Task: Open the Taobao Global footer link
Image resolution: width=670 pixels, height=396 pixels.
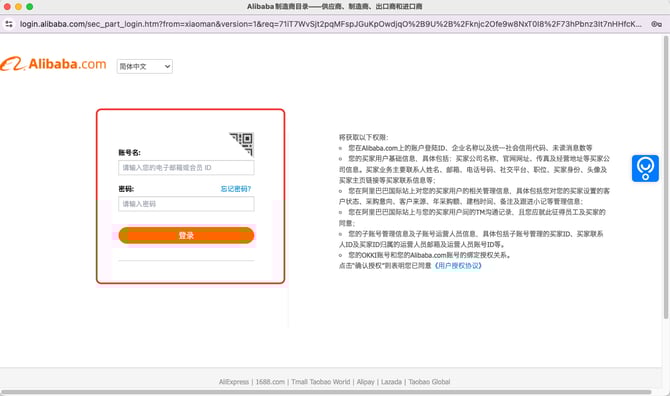Action: 429,382
